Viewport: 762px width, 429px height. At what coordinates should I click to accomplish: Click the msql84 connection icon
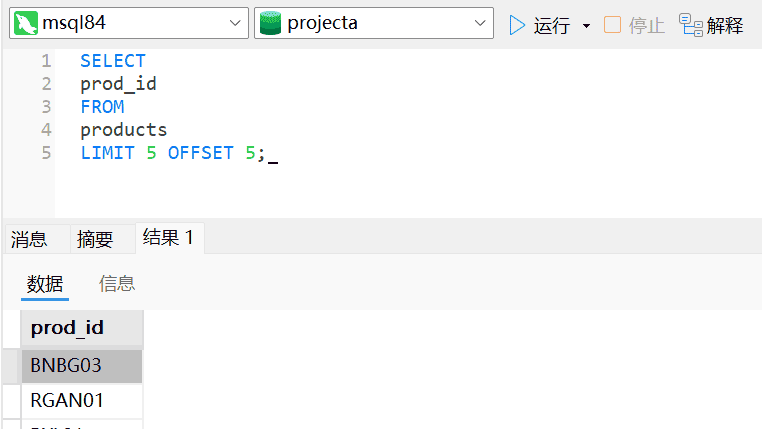[26, 24]
